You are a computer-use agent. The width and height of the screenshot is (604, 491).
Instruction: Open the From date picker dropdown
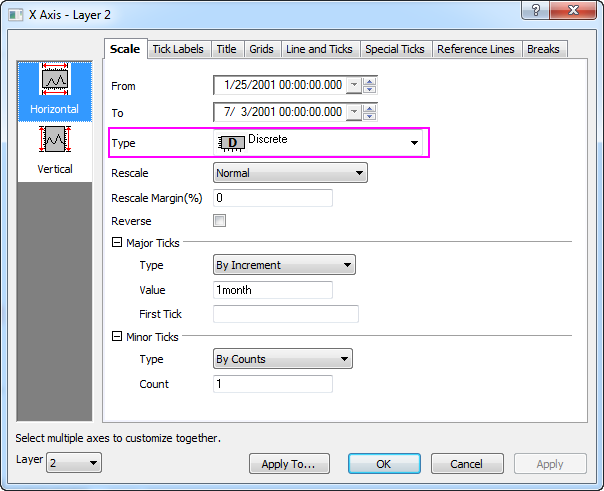tap(352, 86)
